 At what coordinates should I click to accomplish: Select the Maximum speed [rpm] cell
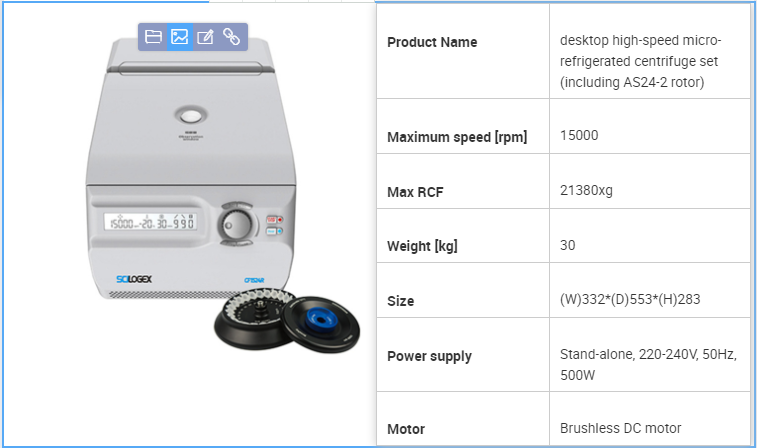point(463,126)
